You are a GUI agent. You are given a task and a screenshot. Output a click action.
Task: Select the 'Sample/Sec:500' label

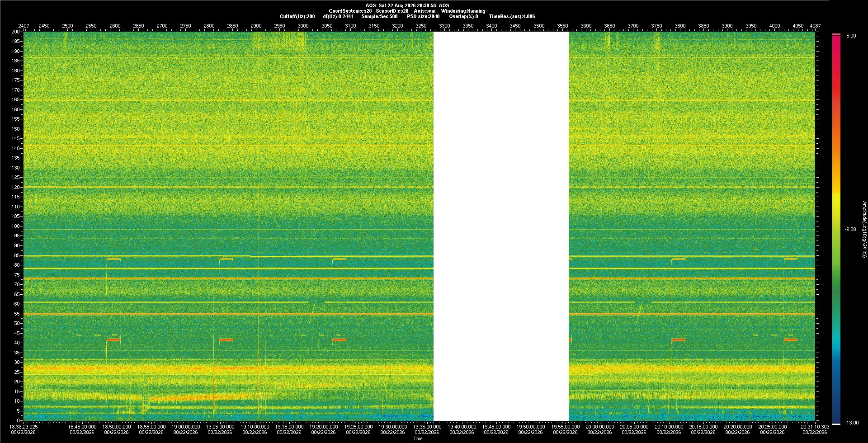(x=379, y=16)
